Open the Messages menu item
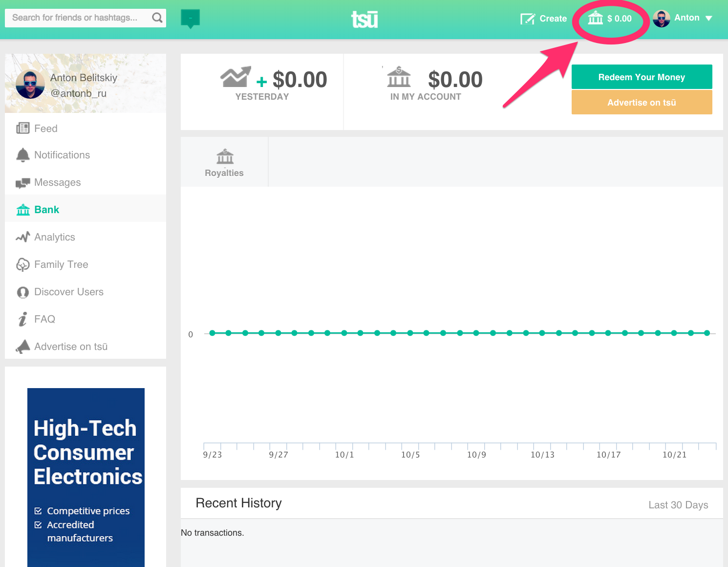 coord(86,182)
